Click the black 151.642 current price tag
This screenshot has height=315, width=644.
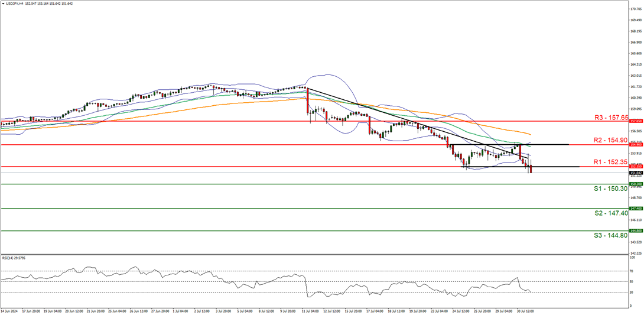[635, 173]
